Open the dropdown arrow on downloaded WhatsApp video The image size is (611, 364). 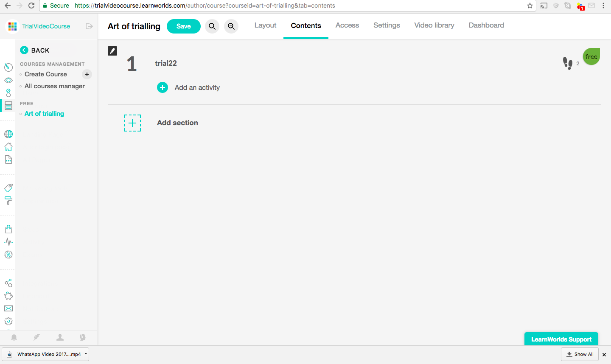pos(86,354)
